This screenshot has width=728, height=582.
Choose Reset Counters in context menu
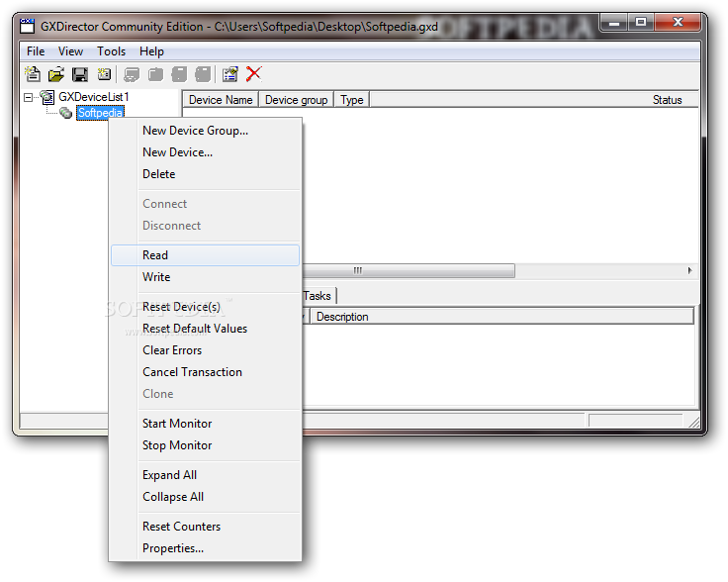coord(205,528)
